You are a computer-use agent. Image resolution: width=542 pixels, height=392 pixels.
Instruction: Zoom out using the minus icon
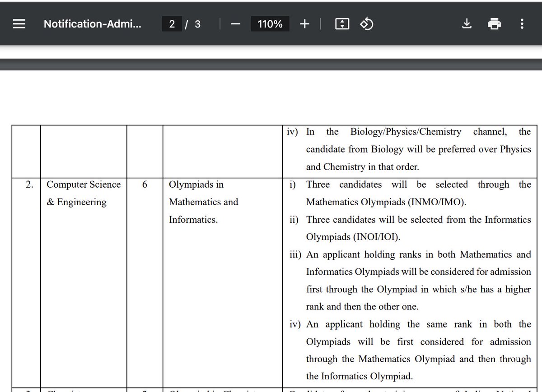(x=235, y=23)
